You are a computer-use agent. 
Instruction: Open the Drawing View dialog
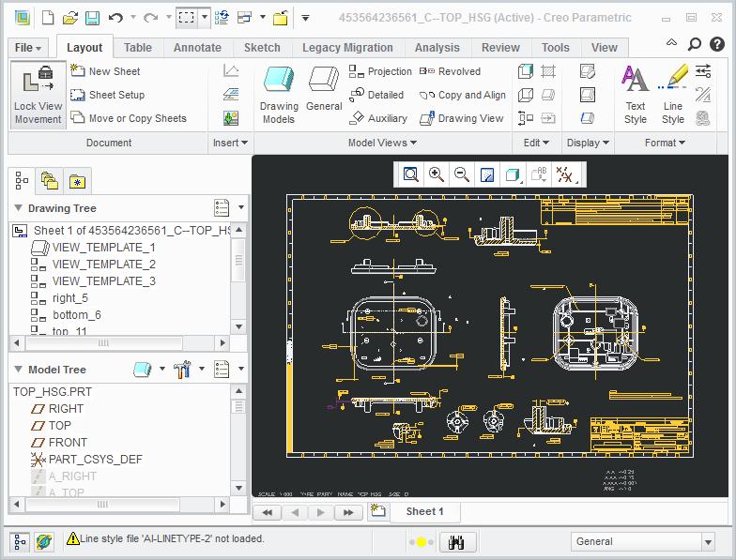[x=461, y=118]
